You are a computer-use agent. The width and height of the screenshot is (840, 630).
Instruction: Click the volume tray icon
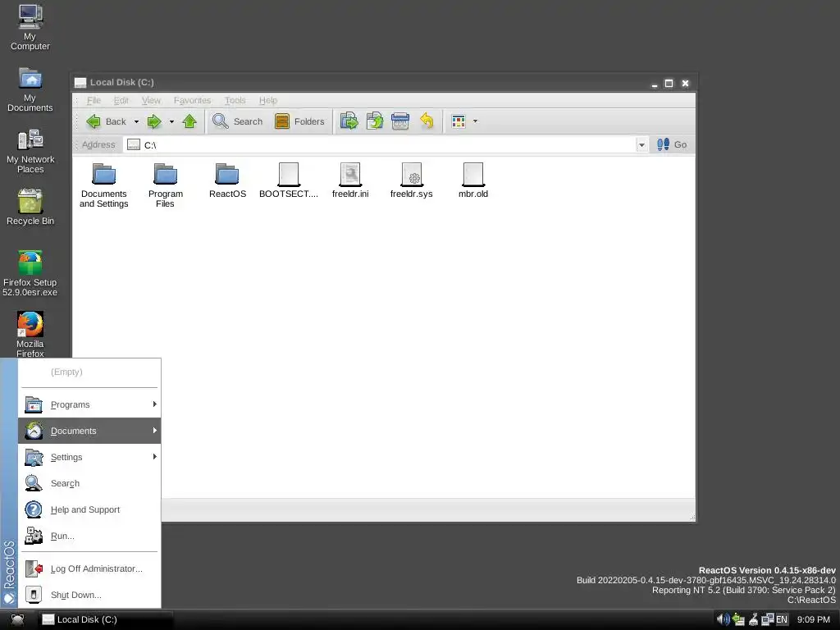[724, 619]
